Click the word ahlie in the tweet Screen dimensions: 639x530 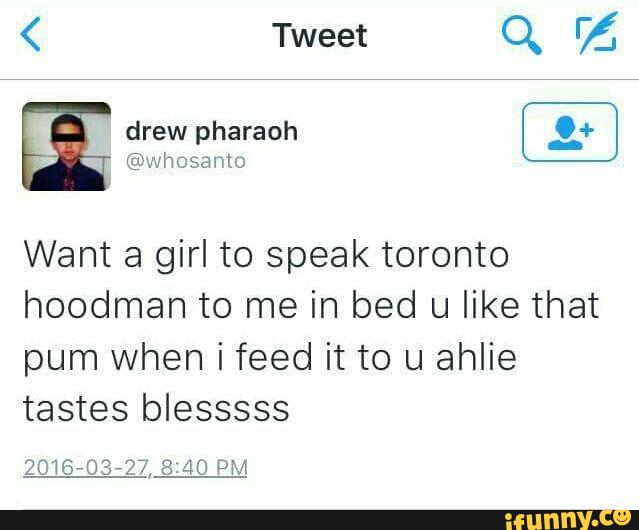coord(476,356)
